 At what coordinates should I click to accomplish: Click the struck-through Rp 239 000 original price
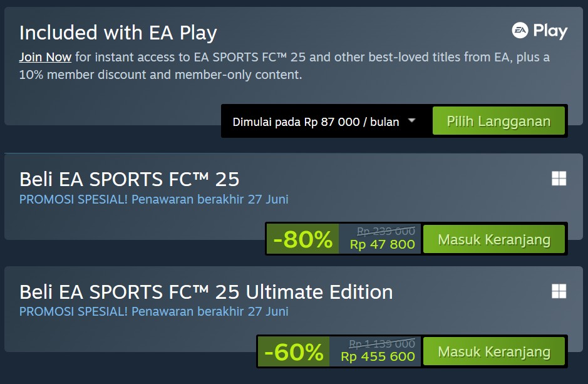point(386,231)
